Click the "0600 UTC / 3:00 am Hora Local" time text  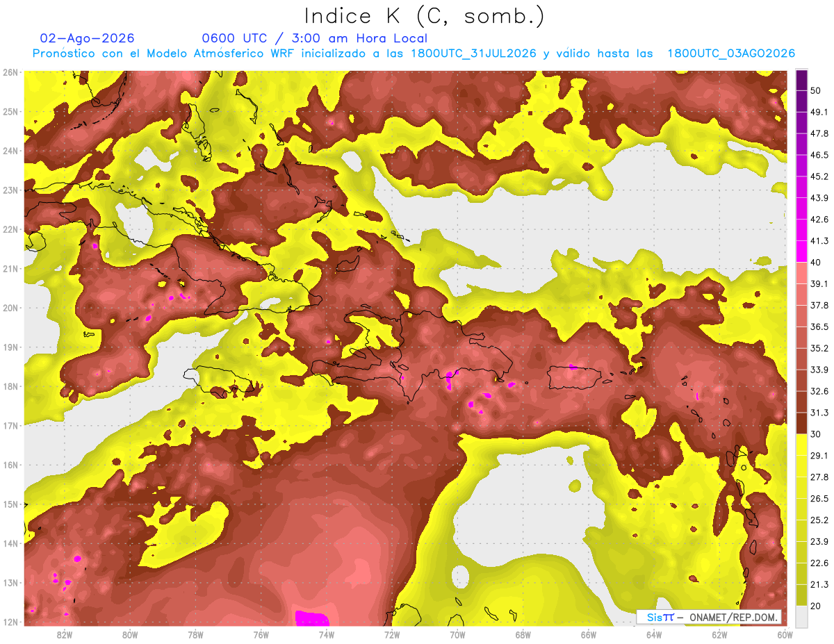[314, 38]
